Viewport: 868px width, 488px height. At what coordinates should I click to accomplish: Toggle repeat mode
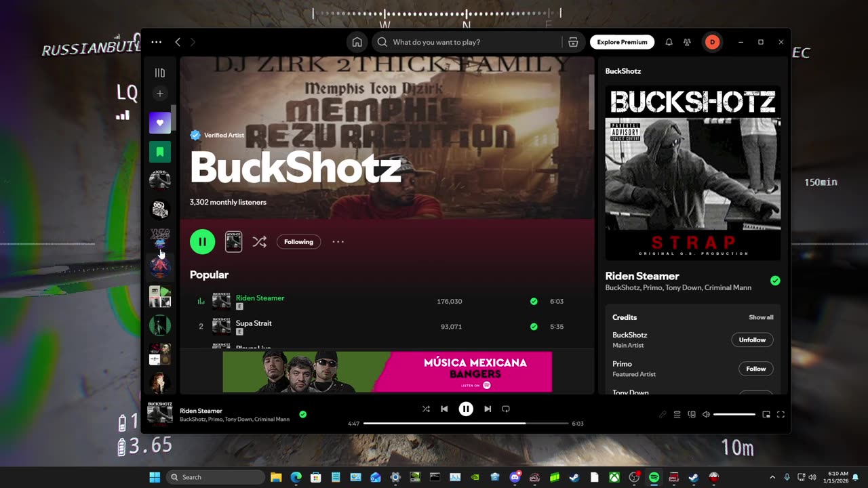tap(506, 409)
